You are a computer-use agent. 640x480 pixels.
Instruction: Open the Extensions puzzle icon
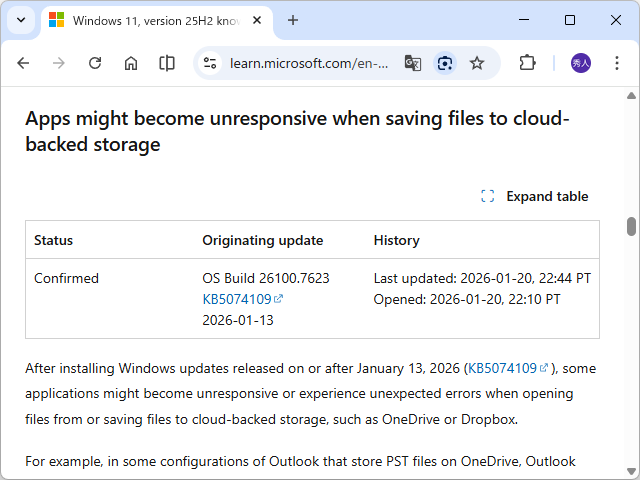point(527,63)
